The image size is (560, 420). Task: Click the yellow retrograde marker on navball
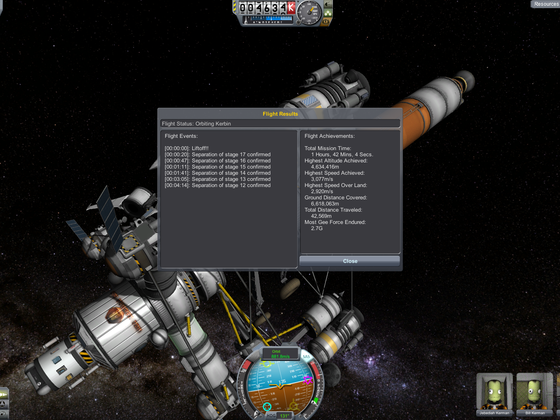(294, 406)
